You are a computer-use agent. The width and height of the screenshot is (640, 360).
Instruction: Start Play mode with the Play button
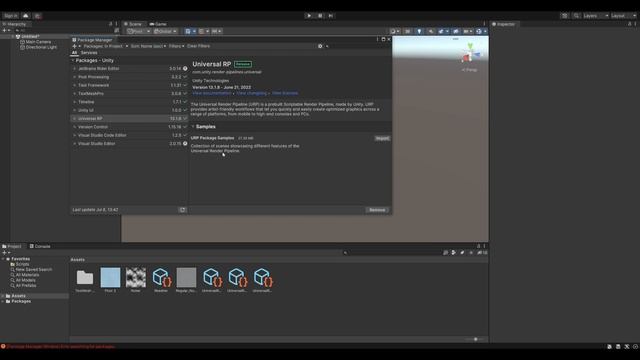309,16
